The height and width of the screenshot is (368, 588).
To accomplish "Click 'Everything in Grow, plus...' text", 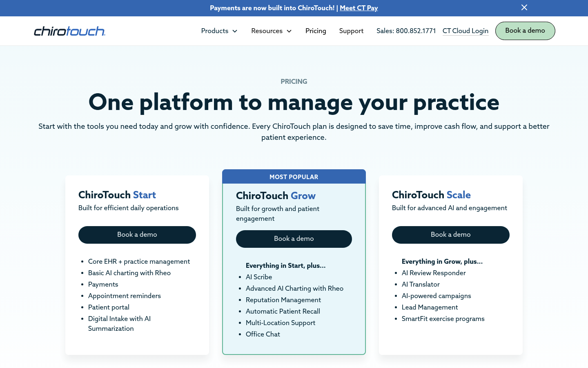I will 442,261.
